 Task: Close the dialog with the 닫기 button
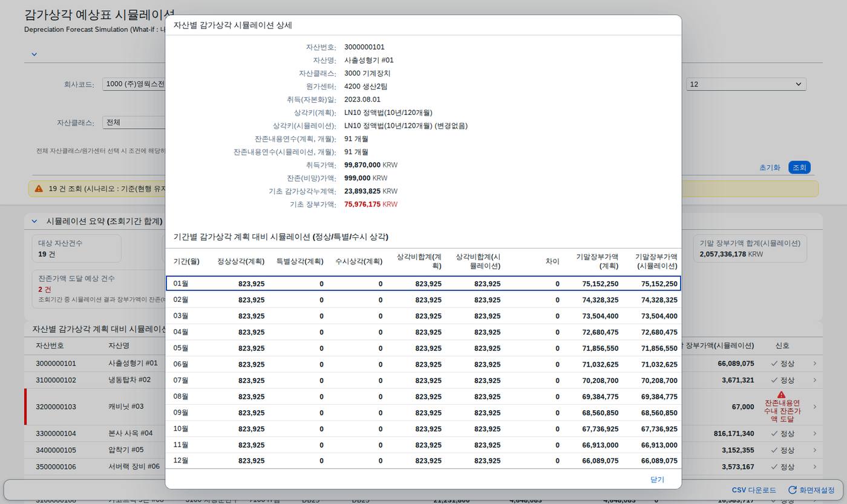[657, 479]
